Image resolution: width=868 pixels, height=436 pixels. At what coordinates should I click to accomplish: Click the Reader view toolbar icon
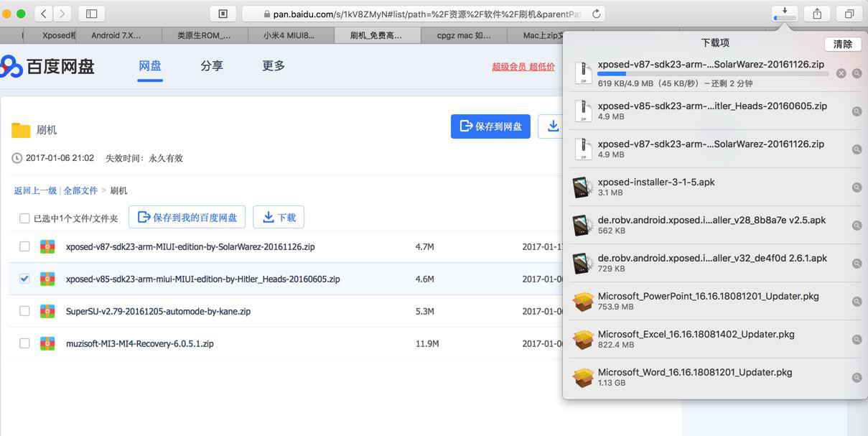point(223,14)
